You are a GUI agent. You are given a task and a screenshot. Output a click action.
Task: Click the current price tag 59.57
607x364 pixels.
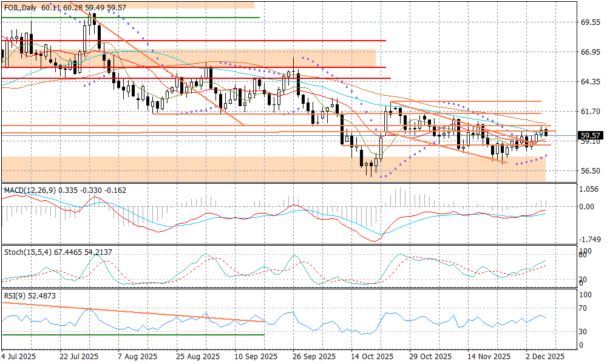coord(591,136)
